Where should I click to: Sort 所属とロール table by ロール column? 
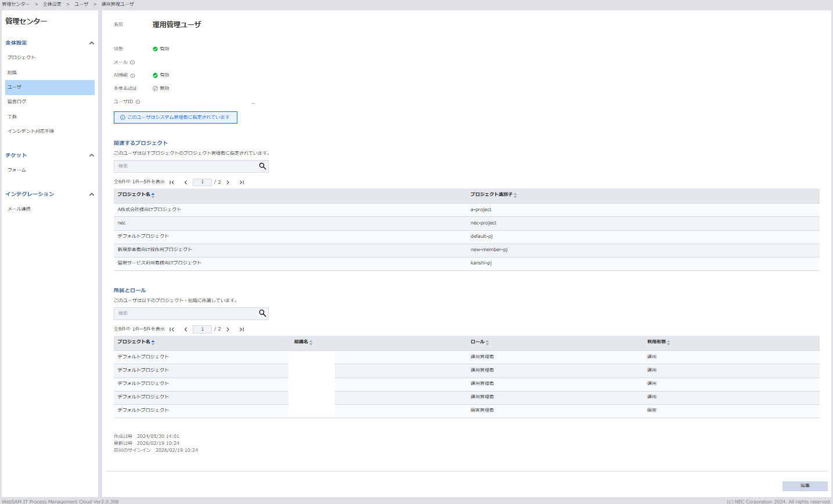487,342
